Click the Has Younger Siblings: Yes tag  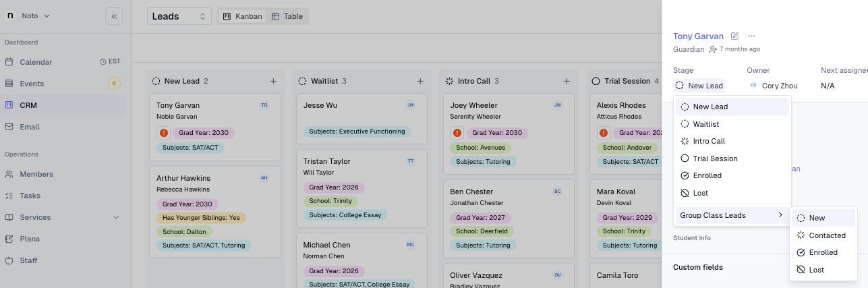pyautogui.click(x=201, y=218)
